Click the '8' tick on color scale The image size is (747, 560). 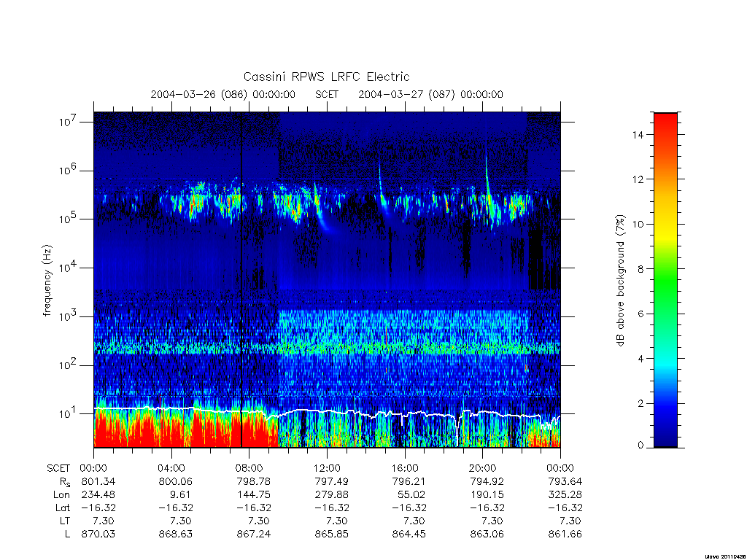pos(640,269)
